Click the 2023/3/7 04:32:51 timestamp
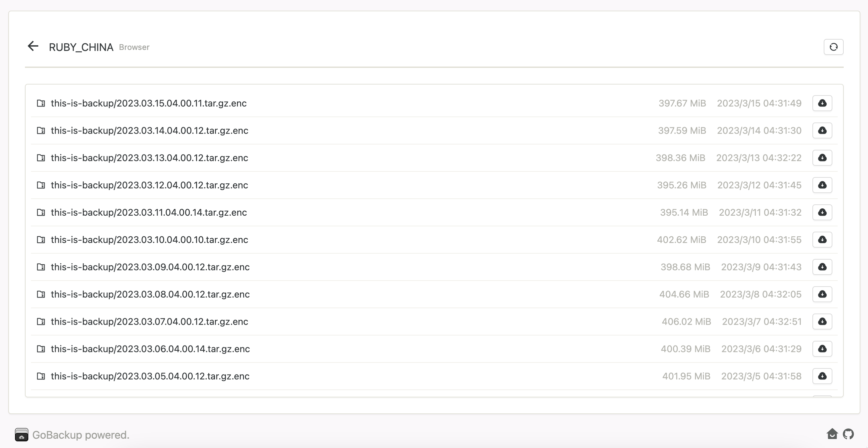The height and width of the screenshot is (448, 868). tap(762, 322)
